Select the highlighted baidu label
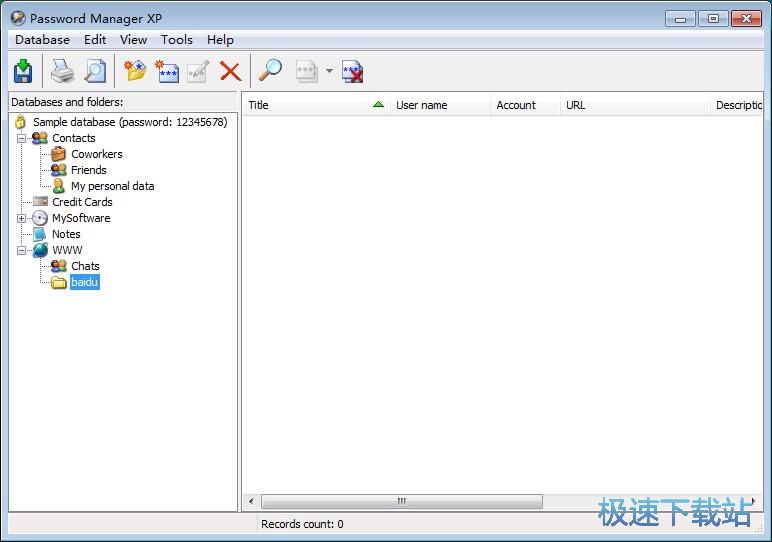 tap(85, 282)
